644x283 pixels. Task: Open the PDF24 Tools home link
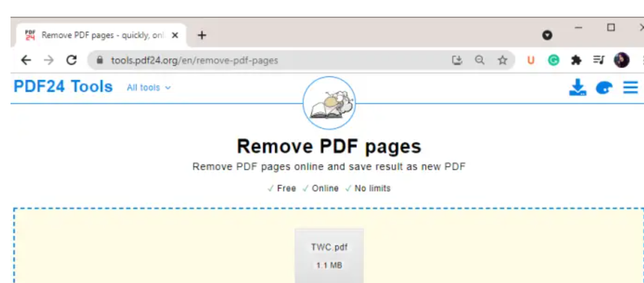[x=63, y=87]
